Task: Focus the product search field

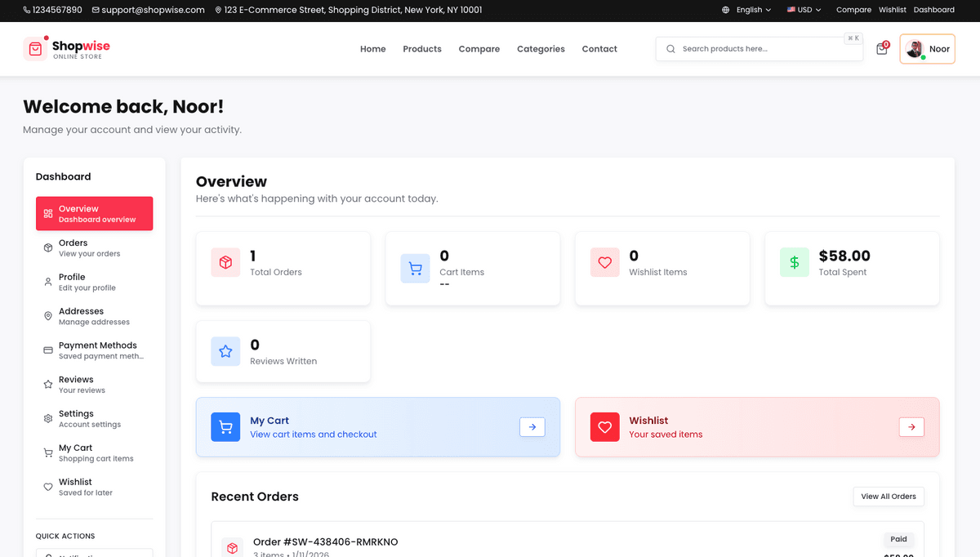Action: (x=759, y=49)
